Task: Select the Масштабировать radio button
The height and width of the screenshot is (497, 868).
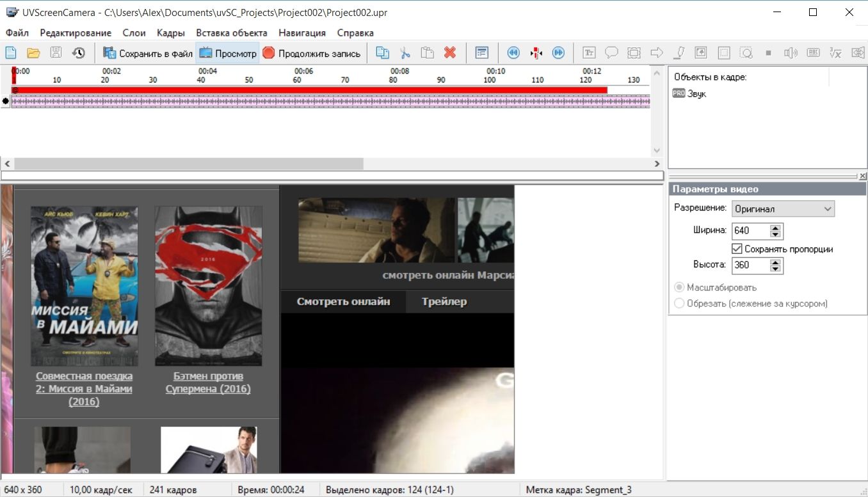Action: click(x=679, y=287)
